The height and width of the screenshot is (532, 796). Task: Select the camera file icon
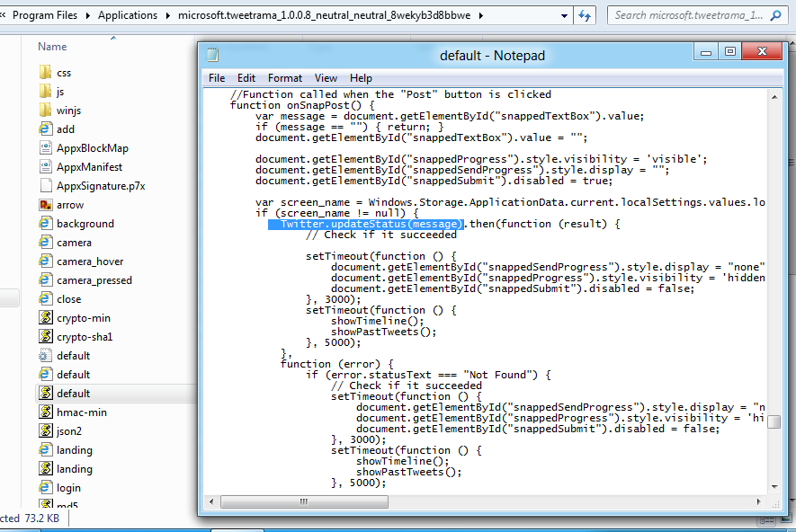click(45, 242)
